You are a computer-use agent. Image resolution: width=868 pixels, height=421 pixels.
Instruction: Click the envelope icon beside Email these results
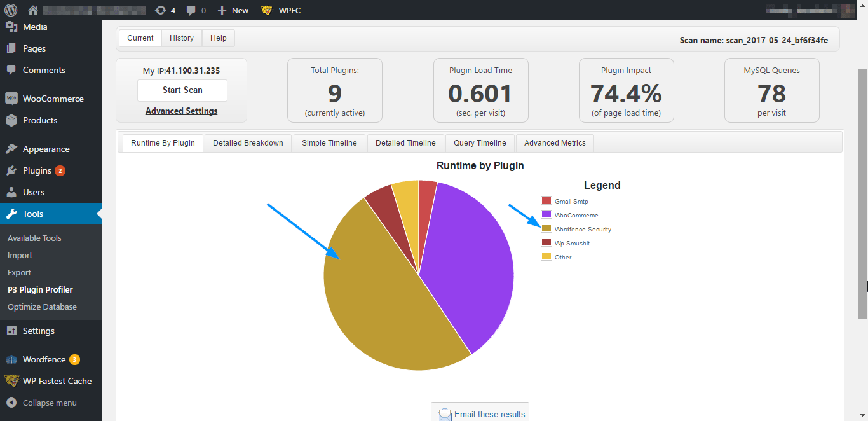[x=444, y=415]
